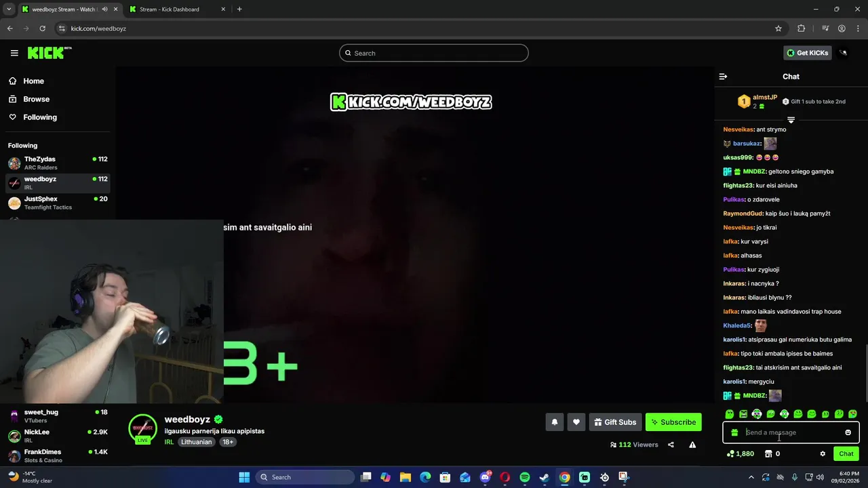Open chat settings gear
The height and width of the screenshot is (488, 868).
point(823,454)
